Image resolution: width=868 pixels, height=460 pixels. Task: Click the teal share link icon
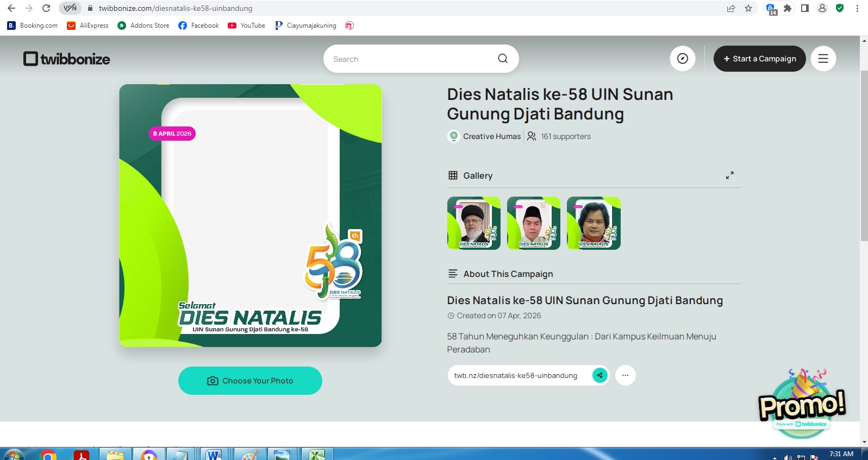point(600,375)
